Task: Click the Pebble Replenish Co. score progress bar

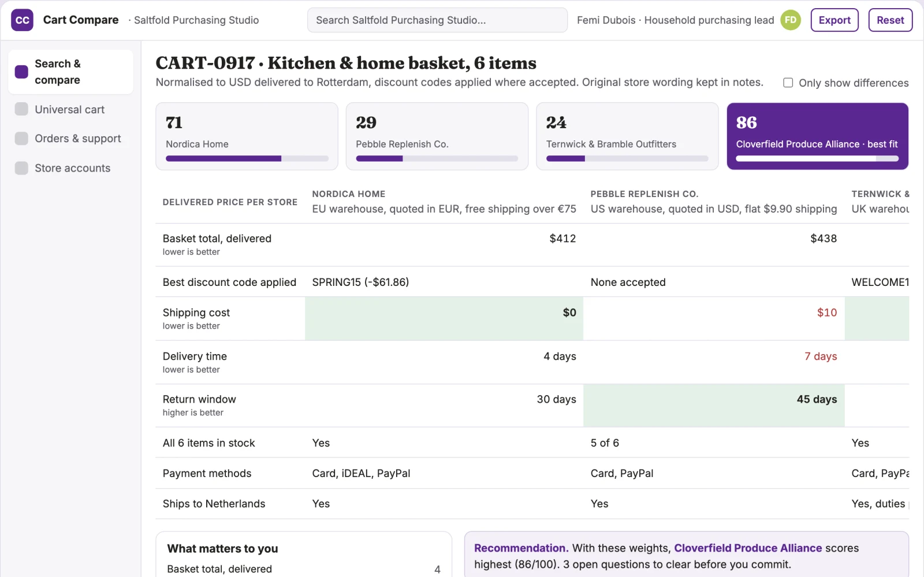Action: 437,159
